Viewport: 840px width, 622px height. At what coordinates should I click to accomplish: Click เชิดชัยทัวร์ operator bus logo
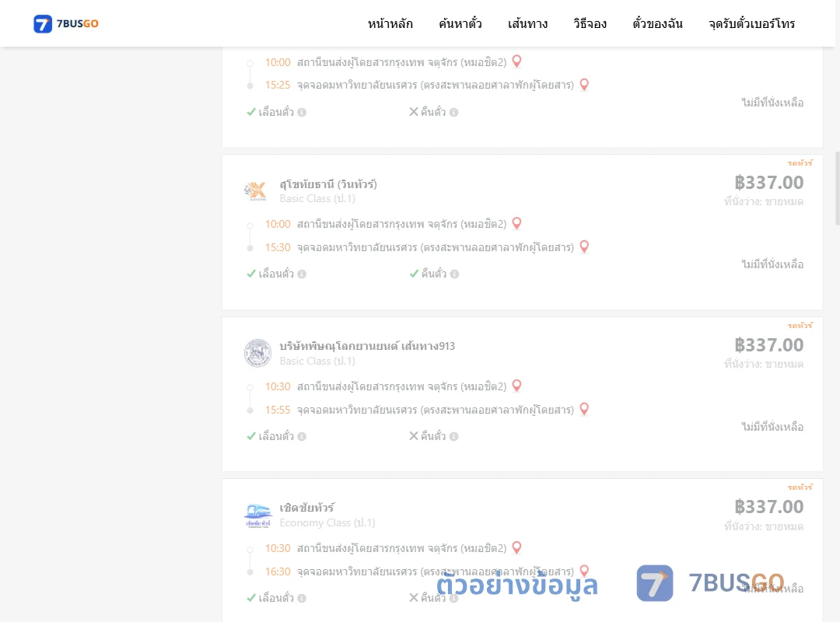pos(258,516)
